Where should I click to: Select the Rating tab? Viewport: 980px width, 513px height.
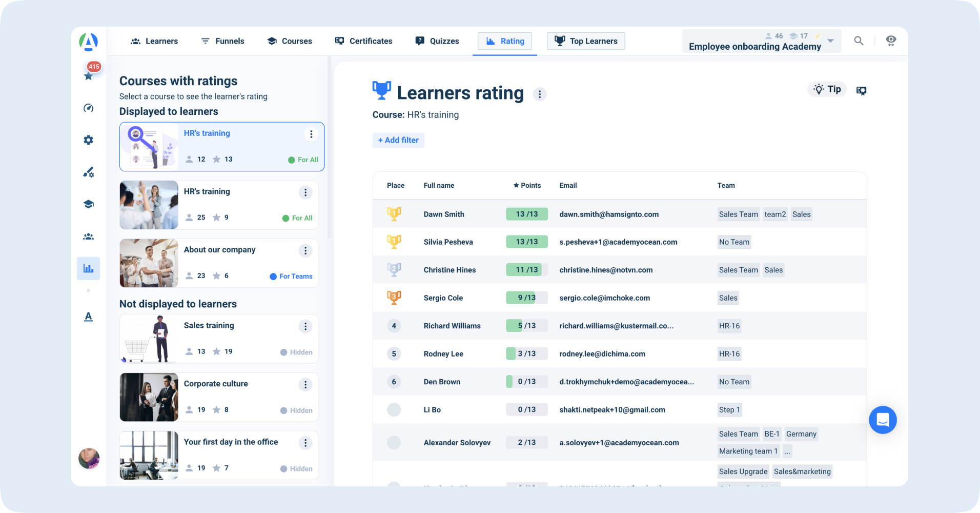pos(505,41)
